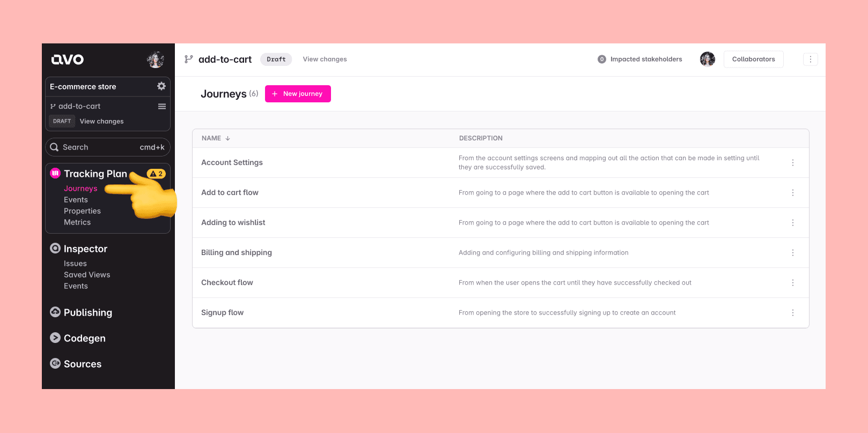Open the top-right branch options menu
868x433 pixels.
click(x=810, y=59)
